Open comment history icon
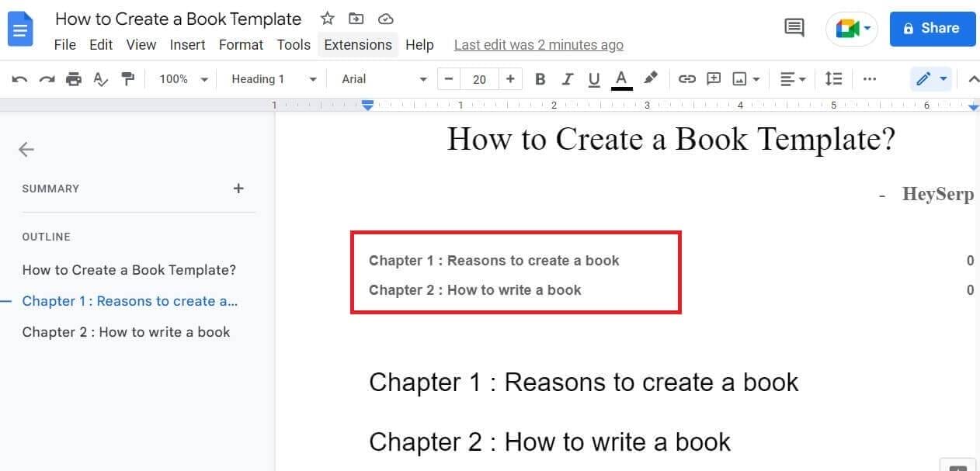This screenshot has width=980, height=471. pos(794,27)
